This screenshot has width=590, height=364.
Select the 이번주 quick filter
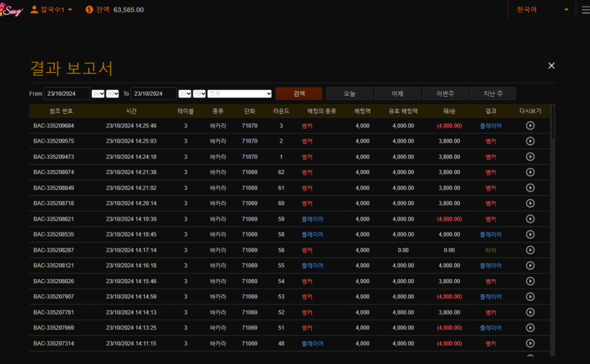point(445,94)
